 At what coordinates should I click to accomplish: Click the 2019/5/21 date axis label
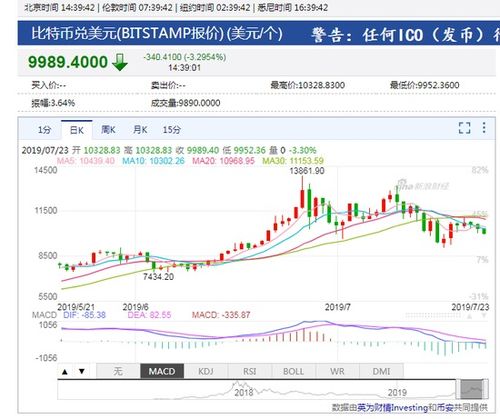click(76, 307)
